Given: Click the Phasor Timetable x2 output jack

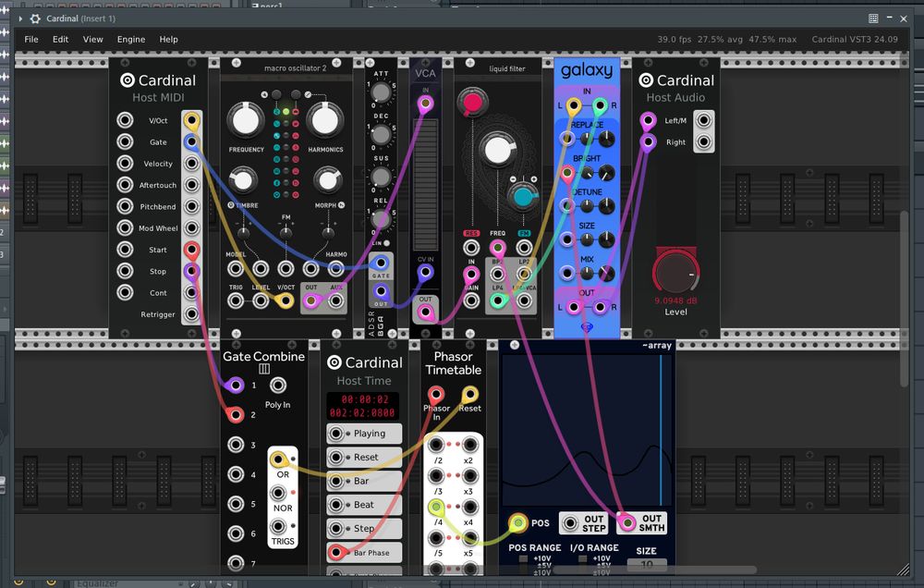Looking at the screenshot, I should coord(469,445).
